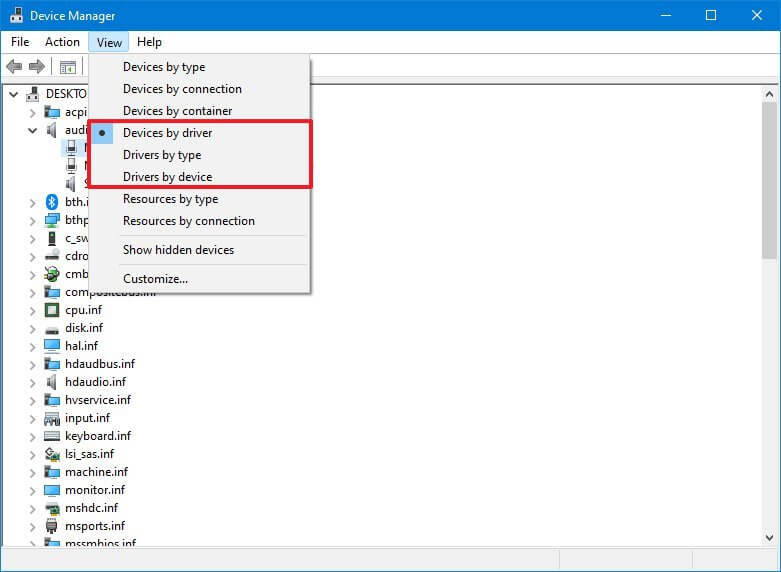Click the monitor icon beside monitor.inf

coord(52,490)
